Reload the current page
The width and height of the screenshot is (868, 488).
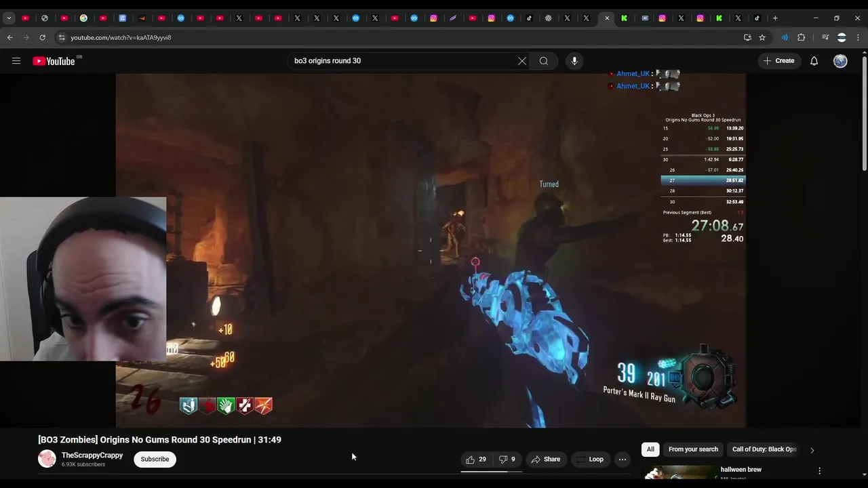(x=42, y=38)
